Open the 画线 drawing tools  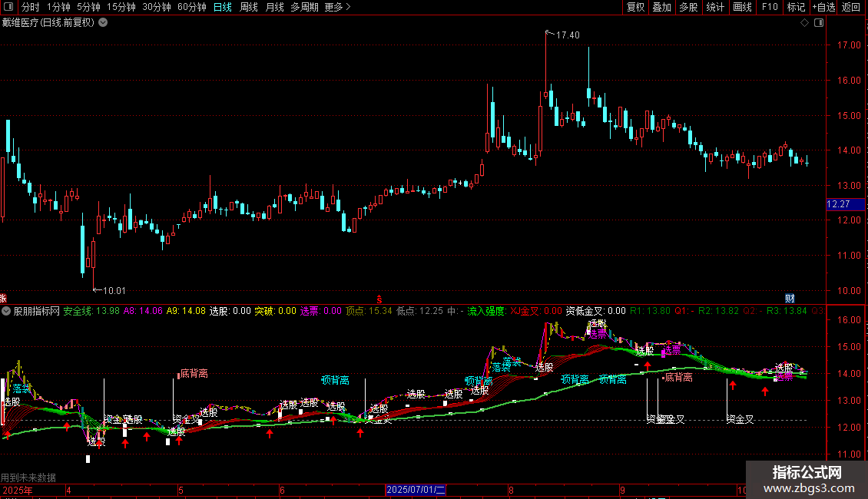click(742, 7)
